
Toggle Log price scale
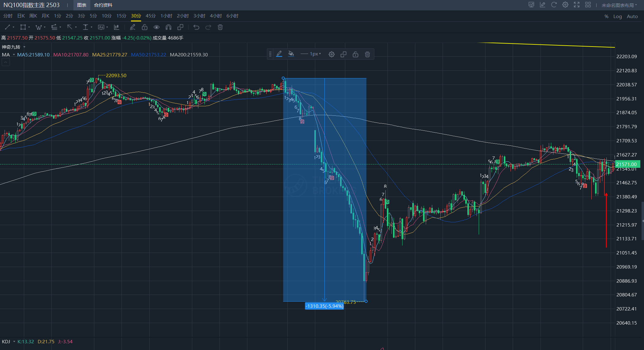tap(617, 17)
